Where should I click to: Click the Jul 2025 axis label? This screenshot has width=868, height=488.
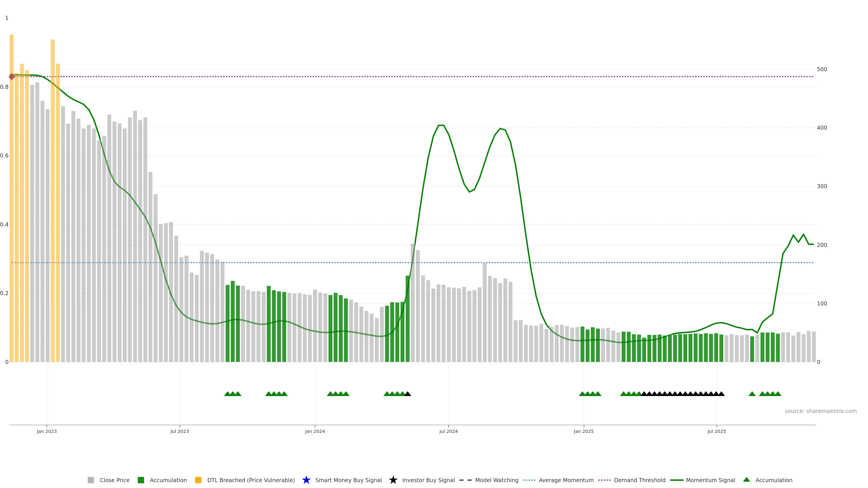pyautogui.click(x=716, y=431)
